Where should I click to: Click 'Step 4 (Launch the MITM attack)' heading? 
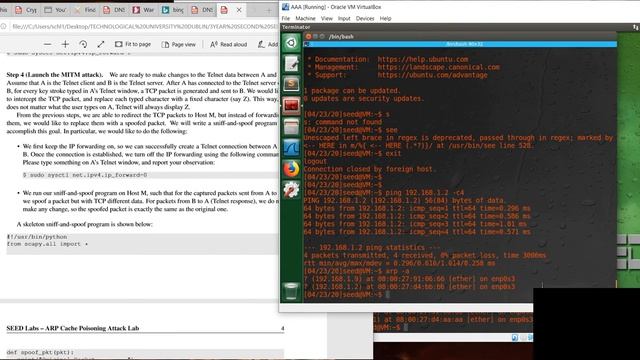(x=55, y=75)
